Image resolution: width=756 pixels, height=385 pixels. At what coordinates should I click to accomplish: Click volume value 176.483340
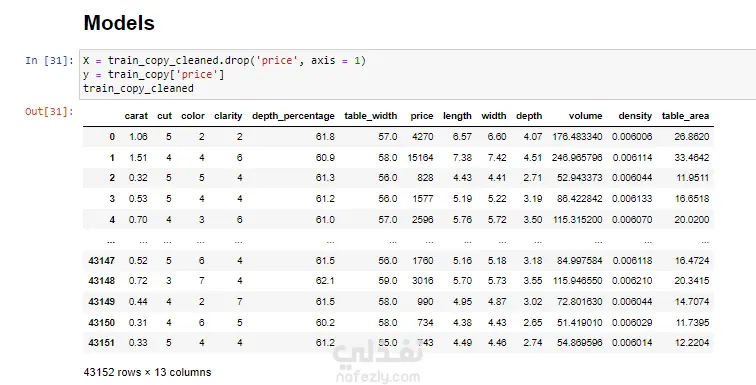577,137
